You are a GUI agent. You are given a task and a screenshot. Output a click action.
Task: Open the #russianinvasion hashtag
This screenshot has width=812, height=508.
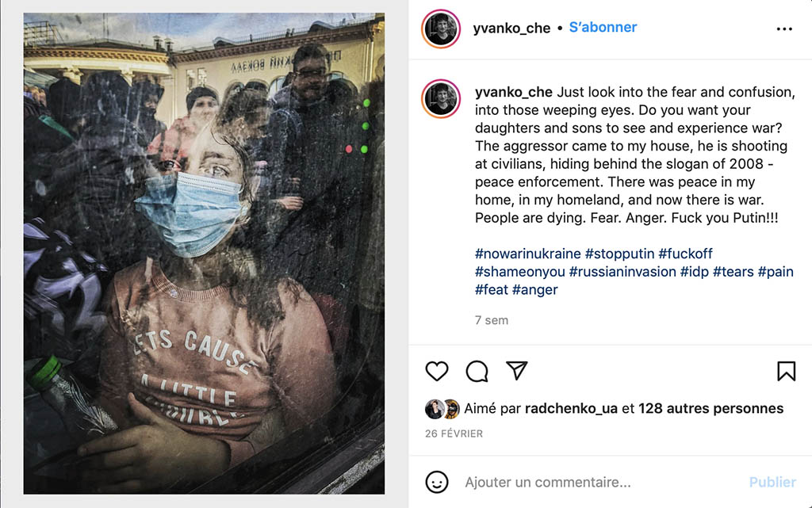click(622, 272)
